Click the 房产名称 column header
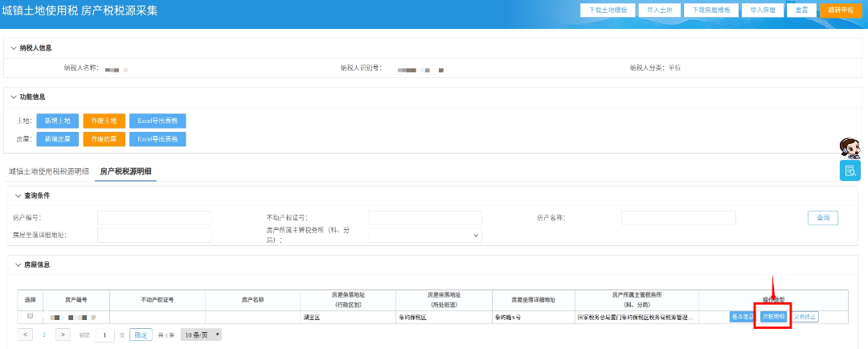 [x=252, y=300]
